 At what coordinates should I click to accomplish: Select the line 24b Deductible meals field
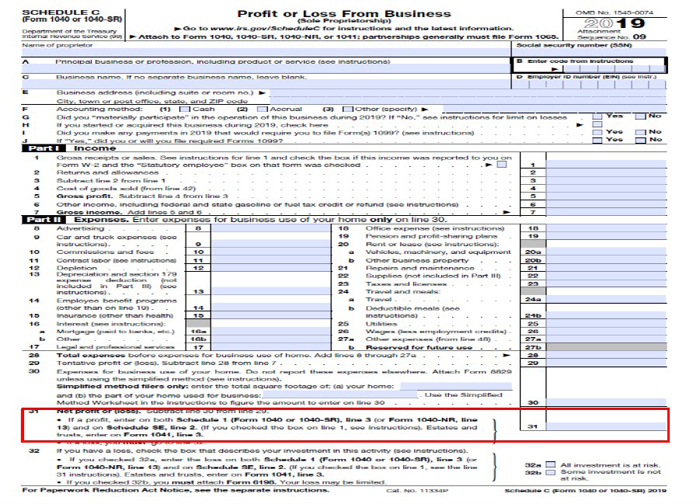tap(607, 315)
